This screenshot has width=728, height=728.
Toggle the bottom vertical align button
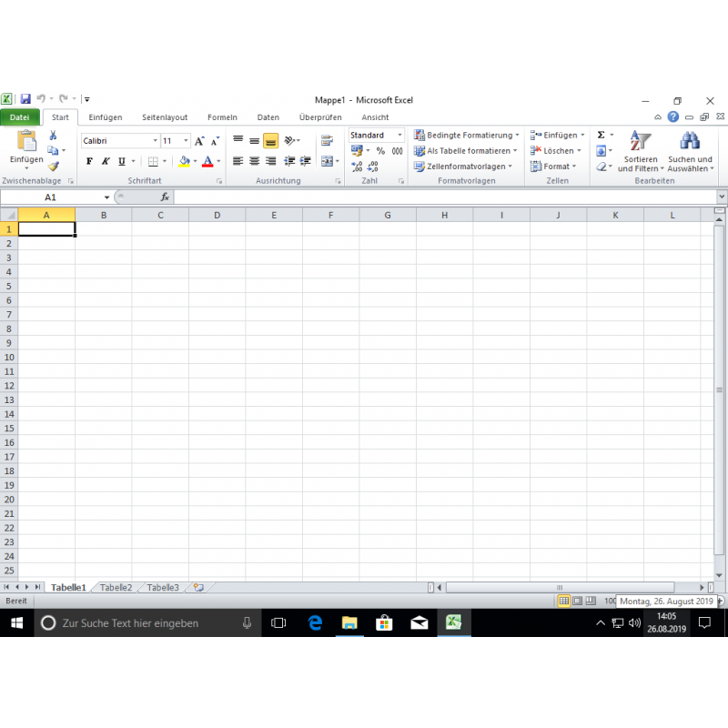(270, 141)
